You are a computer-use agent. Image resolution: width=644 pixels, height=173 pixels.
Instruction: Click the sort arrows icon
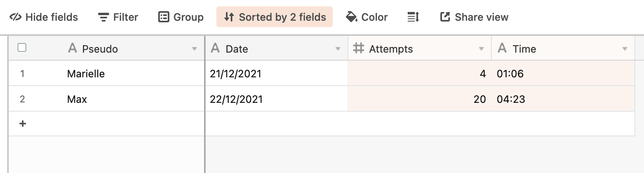click(x=229, y=17)
